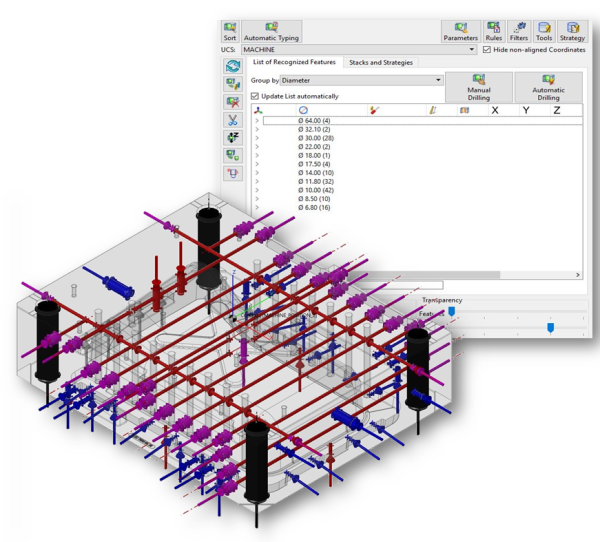Screen dimensions: 600x542
Task: Click the Sort toolbar icon
Action: (231, 29)
